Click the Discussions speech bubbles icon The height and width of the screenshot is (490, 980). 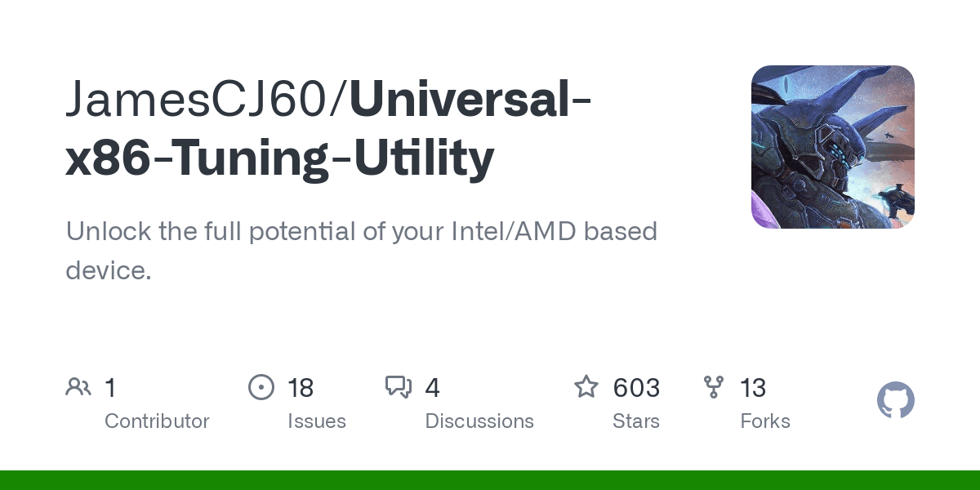click(x=399, y=387)
